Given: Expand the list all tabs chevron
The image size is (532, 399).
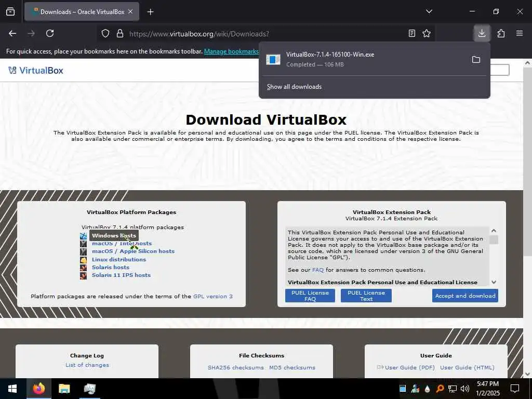Looking at the screenshot, I should pos(429,11).
